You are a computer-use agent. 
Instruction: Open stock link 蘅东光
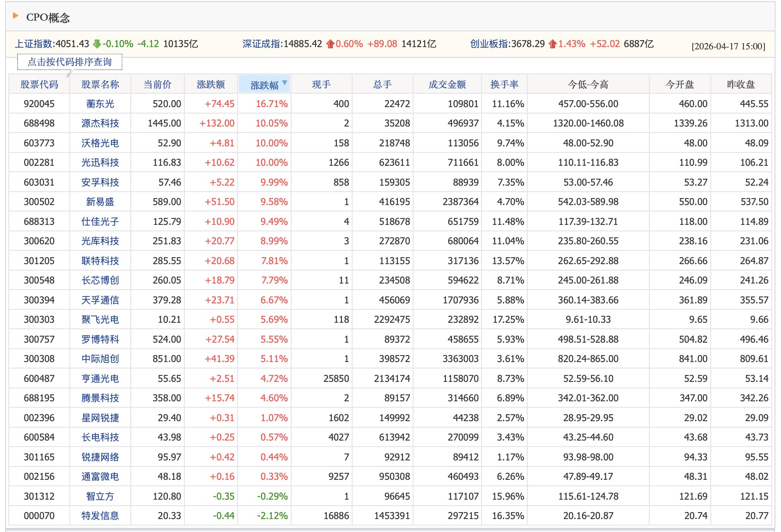[100, 104]
